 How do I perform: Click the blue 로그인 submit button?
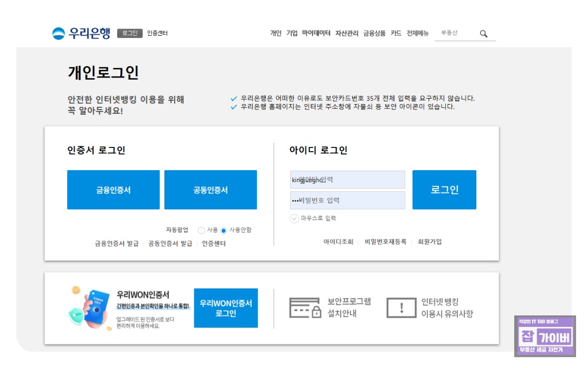[x=444, y=190]
